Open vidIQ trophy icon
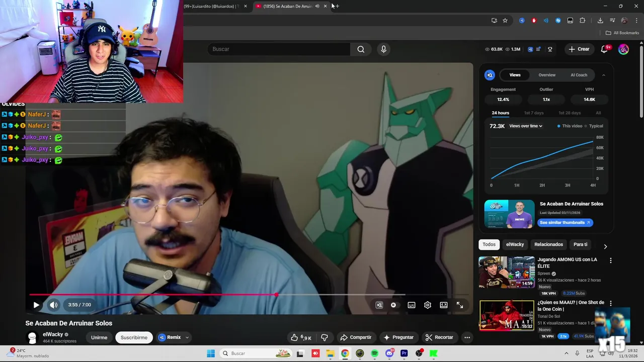The height and width of the screenshot is (362, 644). 550,49
